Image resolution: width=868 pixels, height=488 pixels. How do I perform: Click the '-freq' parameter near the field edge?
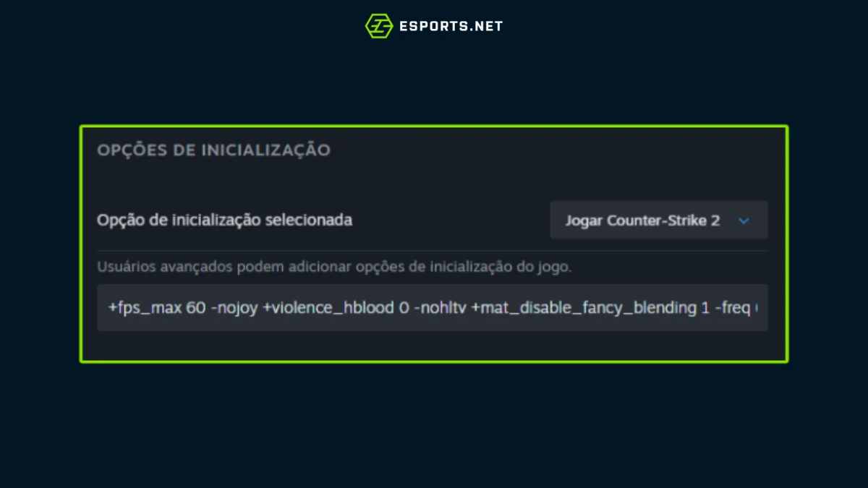point(732,307)
